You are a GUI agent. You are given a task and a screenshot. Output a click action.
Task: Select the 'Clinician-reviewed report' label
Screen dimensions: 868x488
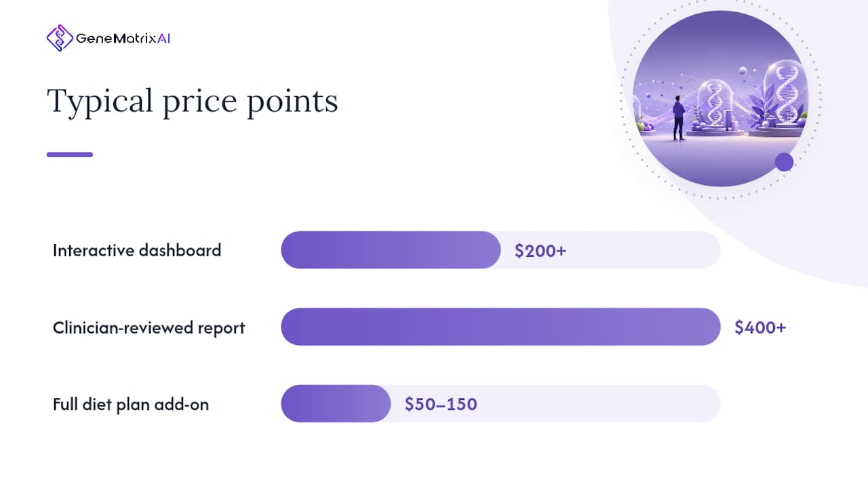[x=149, y=327]
